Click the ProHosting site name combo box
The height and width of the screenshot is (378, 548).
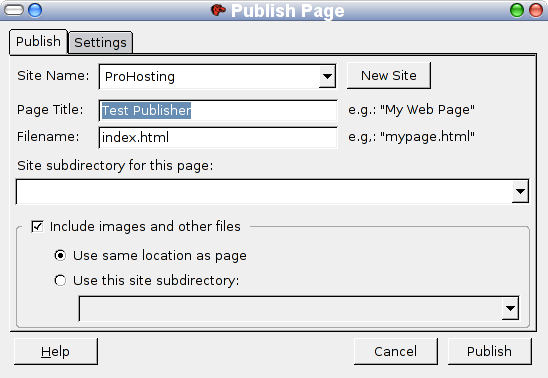(217, 76)
